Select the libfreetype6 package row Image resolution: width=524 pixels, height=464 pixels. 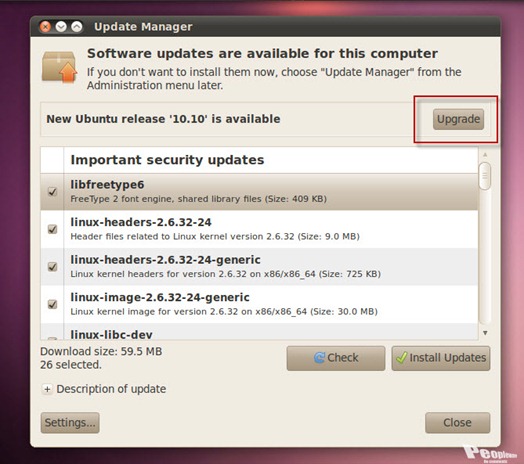259,192
